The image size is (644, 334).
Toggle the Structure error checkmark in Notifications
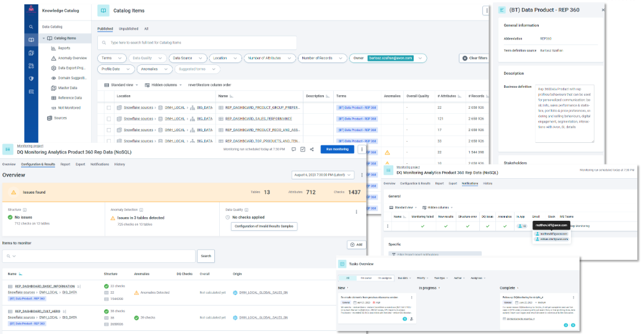(468, 226)
